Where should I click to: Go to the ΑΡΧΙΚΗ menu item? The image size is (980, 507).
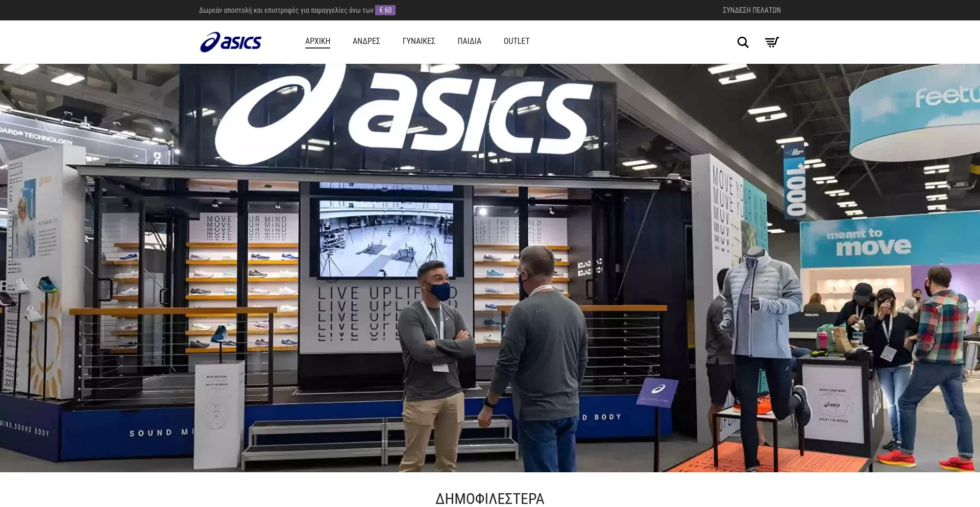[317, 41]
